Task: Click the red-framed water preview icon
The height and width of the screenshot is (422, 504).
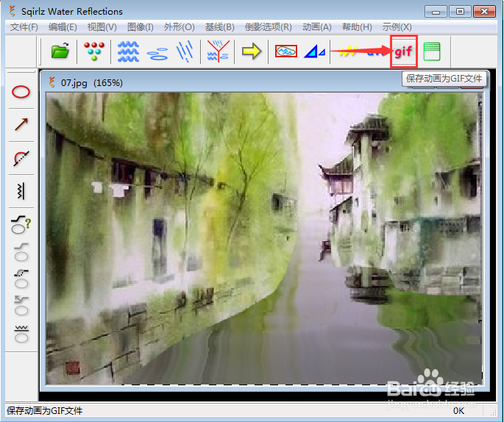Action: pos(285,51)
